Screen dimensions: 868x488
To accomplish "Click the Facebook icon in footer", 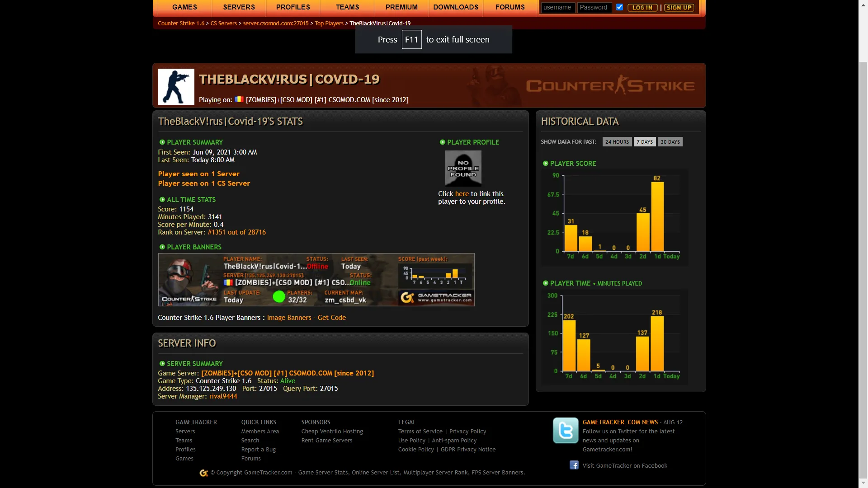I will 574,465.
